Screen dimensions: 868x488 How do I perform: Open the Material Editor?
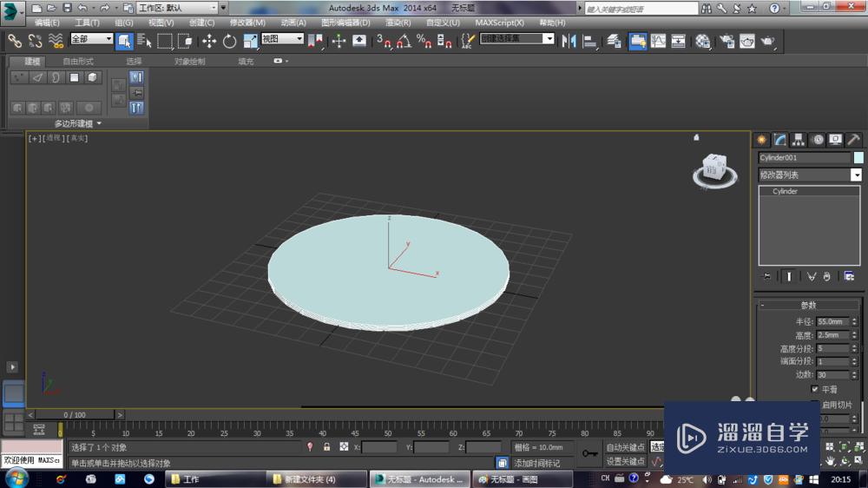[x=703, y=41]
